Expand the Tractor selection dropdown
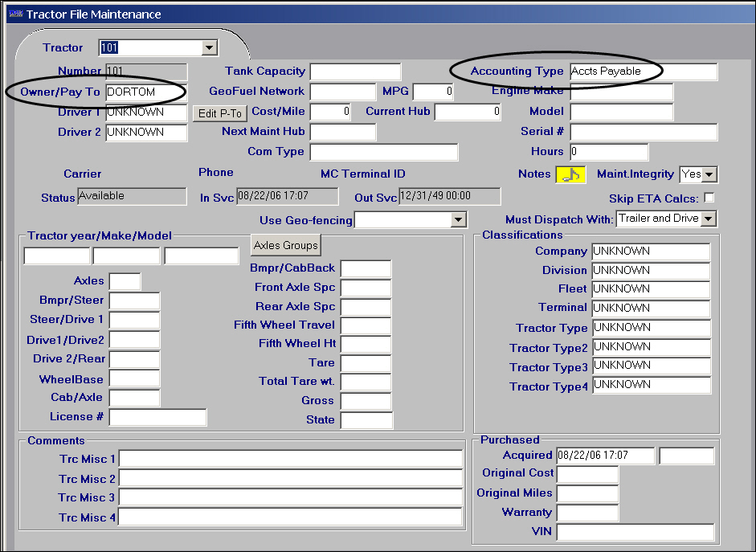The width and height of the screenshot is (756, 552). tap(209, 47)
